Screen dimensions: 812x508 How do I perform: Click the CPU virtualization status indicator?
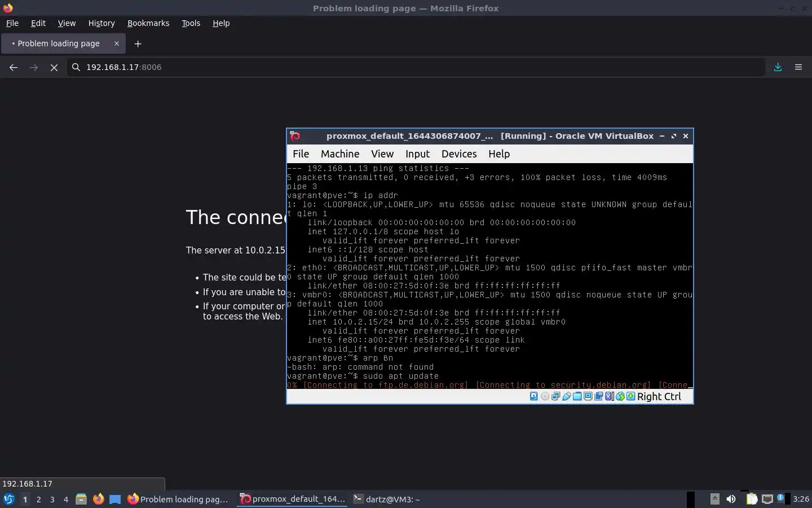608,396
